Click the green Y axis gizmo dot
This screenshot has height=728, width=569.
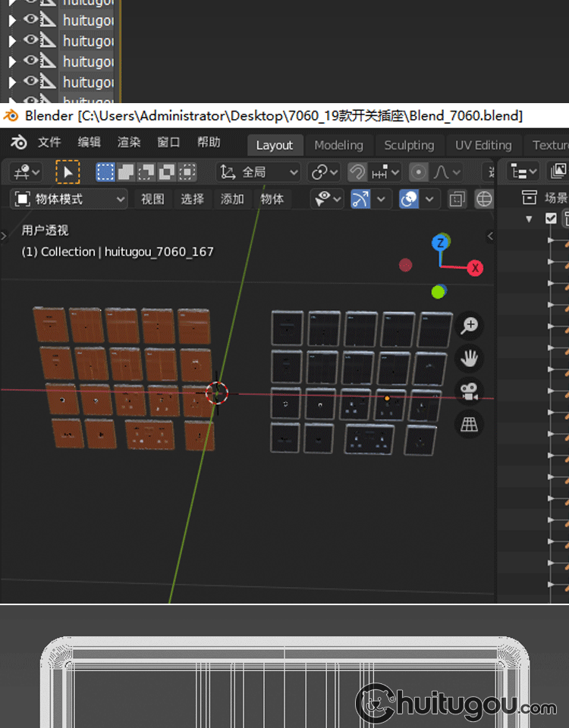[x=438, y=292]
